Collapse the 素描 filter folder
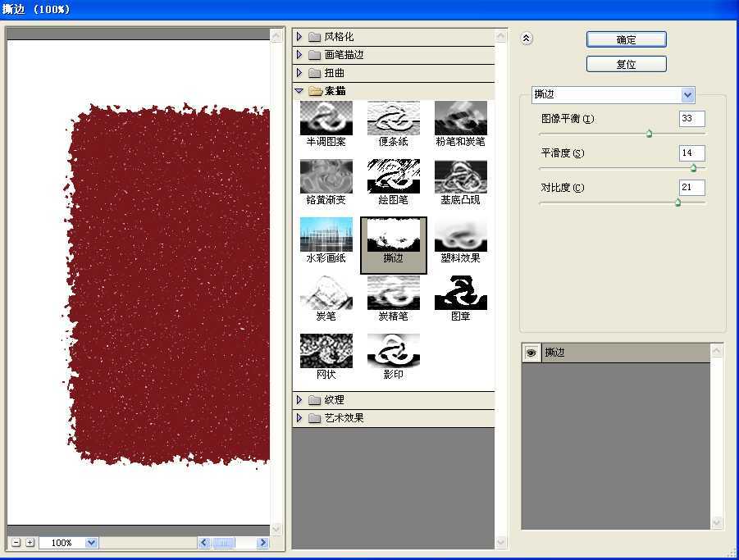The height and width of the screenshot is (560, 739). pos(299,91)
